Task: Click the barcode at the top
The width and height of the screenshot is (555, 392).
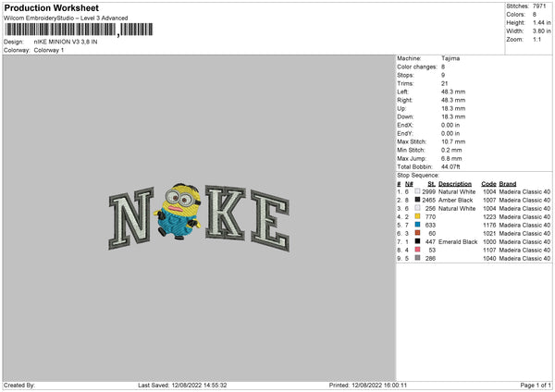Action: (79, 30)
